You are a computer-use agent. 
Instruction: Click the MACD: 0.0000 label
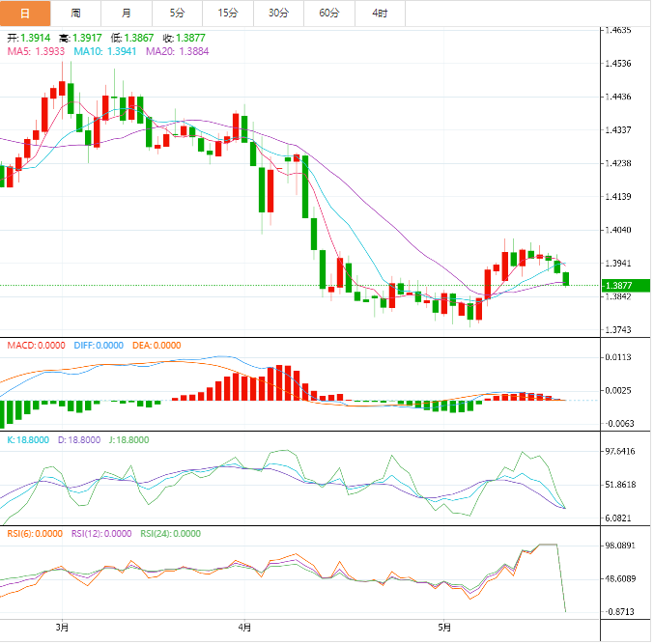click(x=37, y=346)
